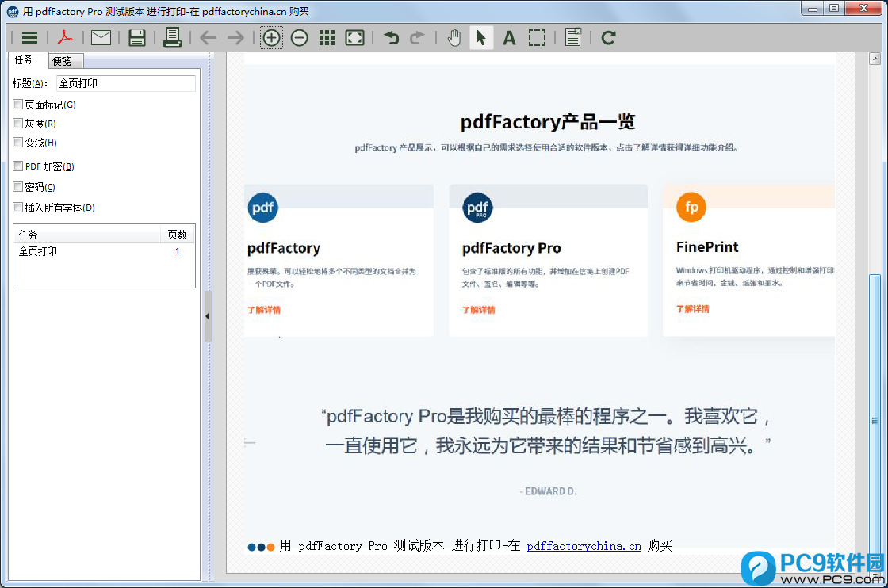Image resolution: width=888 pixels, height=588 pixels.
Task: Go forward with the right arrow icon
Action: 235,38
